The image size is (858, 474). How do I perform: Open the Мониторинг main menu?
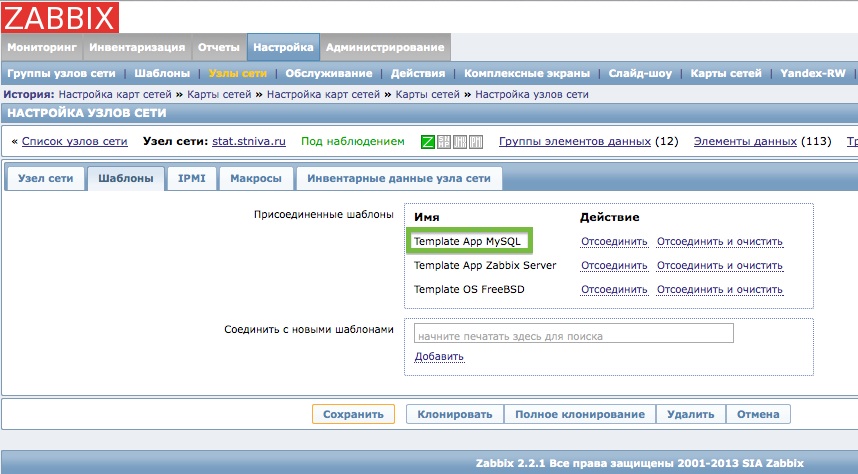point(42,47)
